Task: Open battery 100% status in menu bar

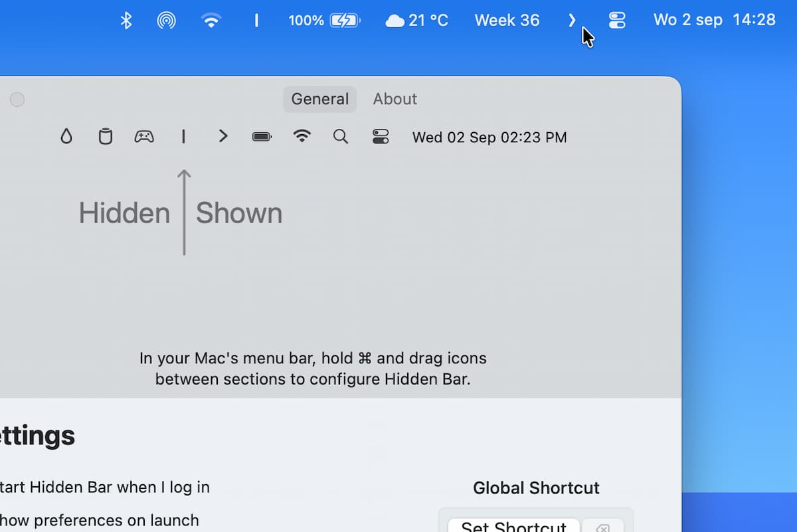Action: 325,21
